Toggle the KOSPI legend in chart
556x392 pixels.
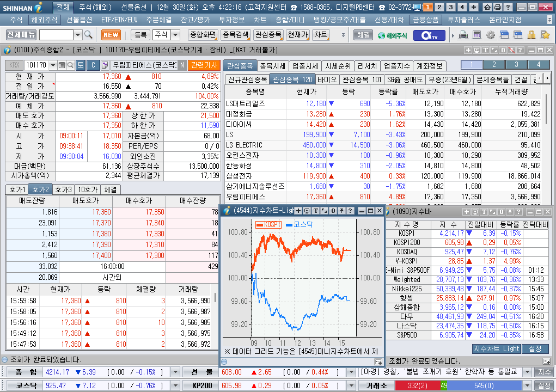tap(268, 224)
